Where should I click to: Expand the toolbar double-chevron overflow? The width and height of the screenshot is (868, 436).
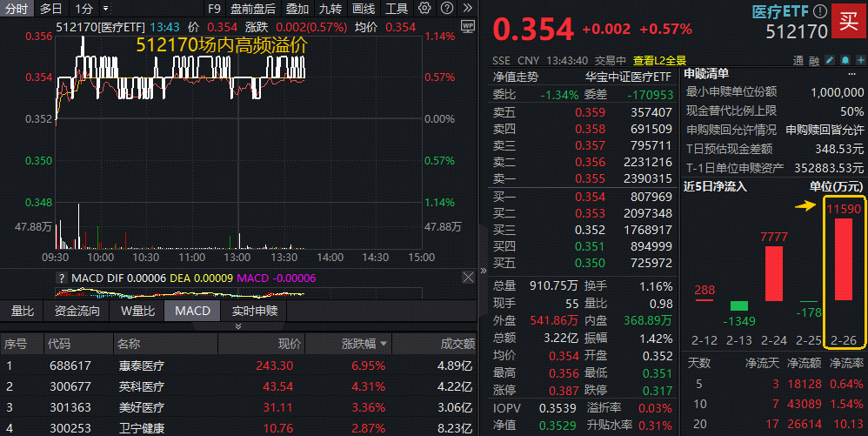tap(467, 9)
